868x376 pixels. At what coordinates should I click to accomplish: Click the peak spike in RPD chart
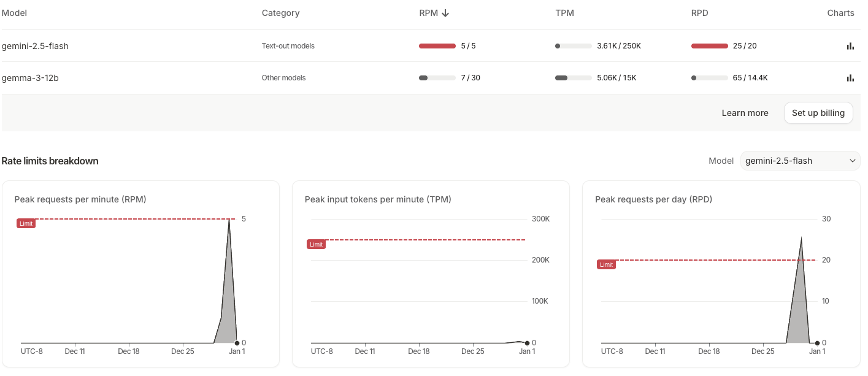tap(801, 239)
